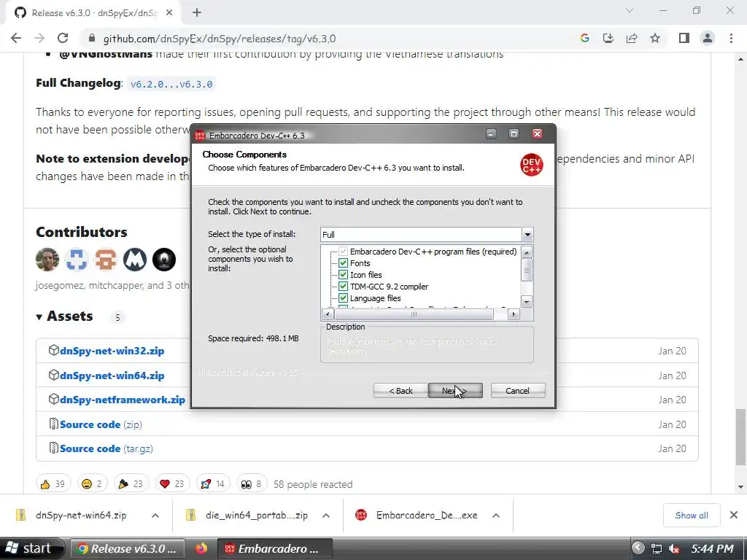747x560 pixels.
Task: Open Chrome three-dot menu
Action: (731, 38)
